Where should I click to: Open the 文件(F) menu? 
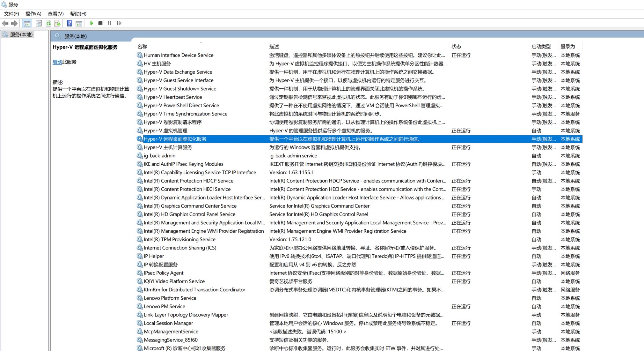click(x=11, y=14)
